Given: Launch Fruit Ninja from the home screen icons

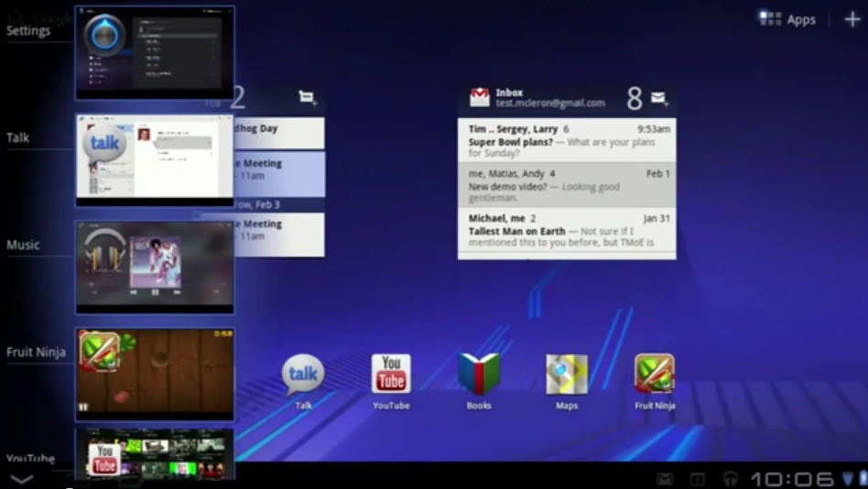Looking at the screenshot, I should tap(655, 375).
